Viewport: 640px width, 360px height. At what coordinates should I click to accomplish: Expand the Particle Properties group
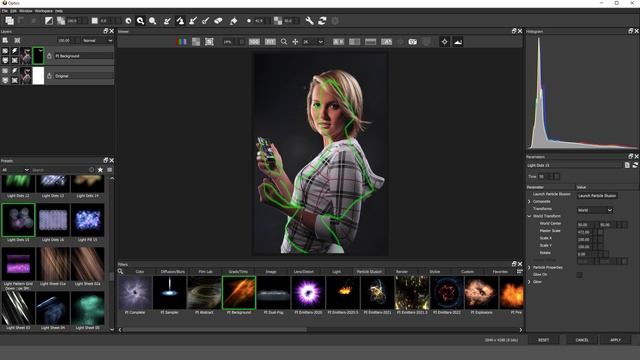(529, 268)
